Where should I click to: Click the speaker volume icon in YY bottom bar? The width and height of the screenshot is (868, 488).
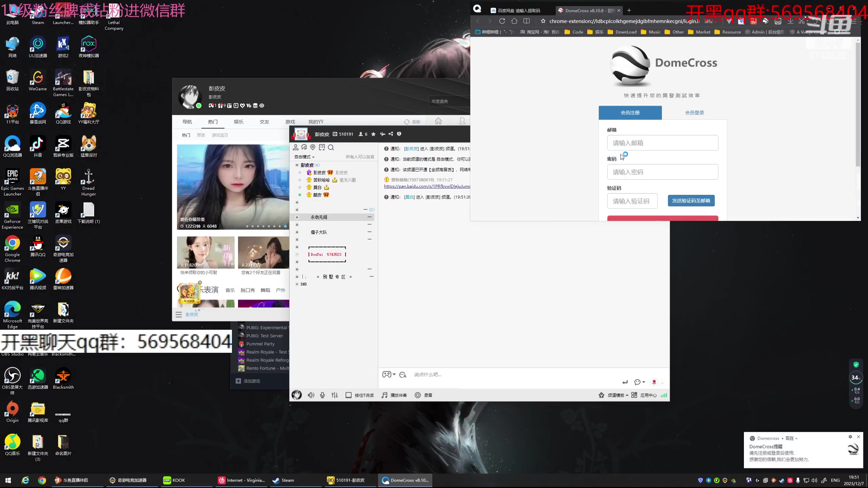[311, 395]
